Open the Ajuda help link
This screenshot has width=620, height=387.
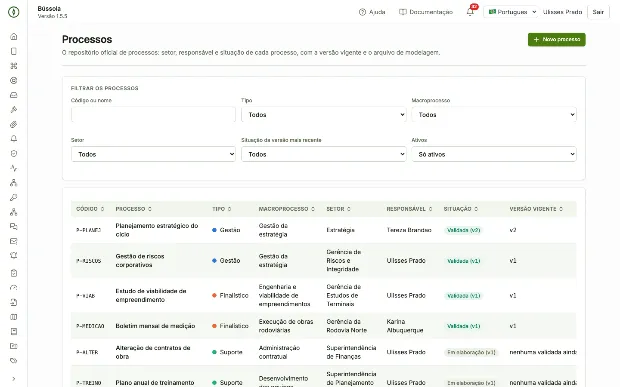pos(372,12)
